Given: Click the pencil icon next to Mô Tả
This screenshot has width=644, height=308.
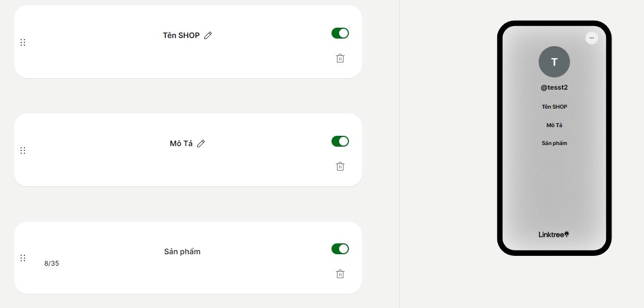Looking at the screenshot, I should (x=201, y=143).
